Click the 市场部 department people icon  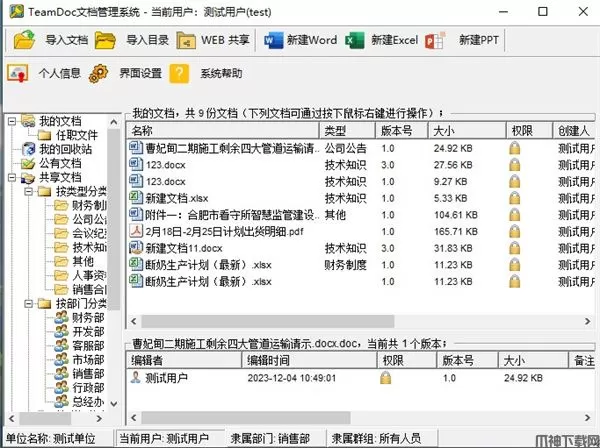point(61,359)
